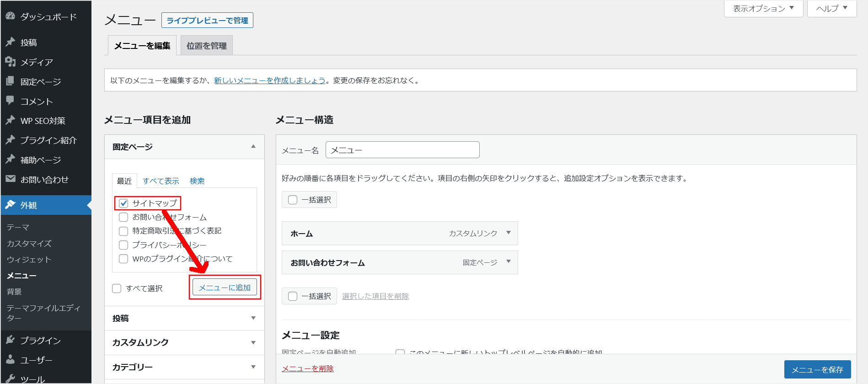Click the pages icon beside 固定ページ
Image resolution: width=868 pixels, height=384 pixels.
11,81
